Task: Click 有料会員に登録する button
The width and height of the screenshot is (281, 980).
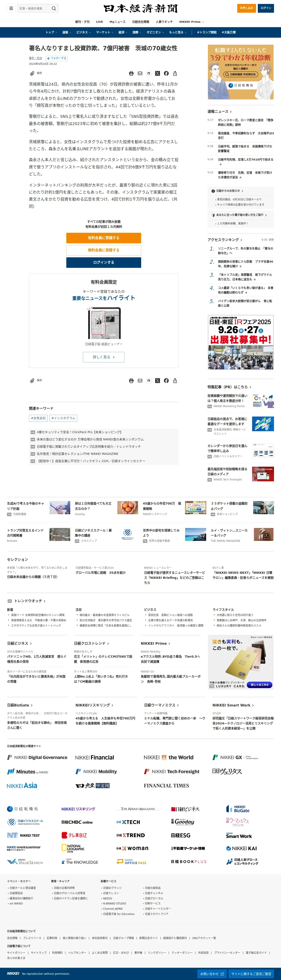Action: [104, 238]
